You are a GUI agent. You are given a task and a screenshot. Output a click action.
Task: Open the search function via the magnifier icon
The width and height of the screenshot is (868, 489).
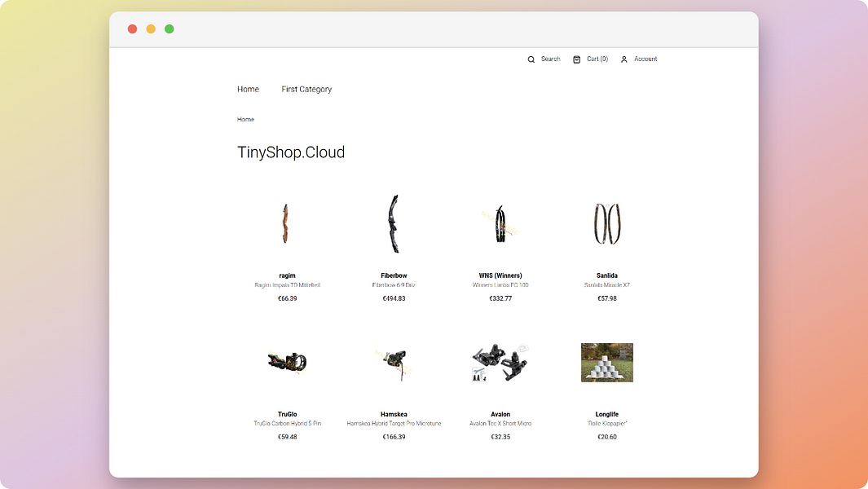pyautogui.click(x=531, y=59)
